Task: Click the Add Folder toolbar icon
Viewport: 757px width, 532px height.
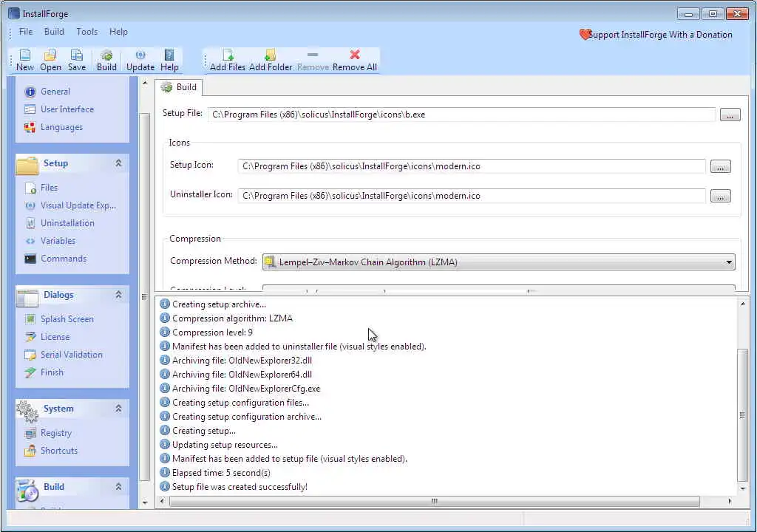Action: click(271, 61)
